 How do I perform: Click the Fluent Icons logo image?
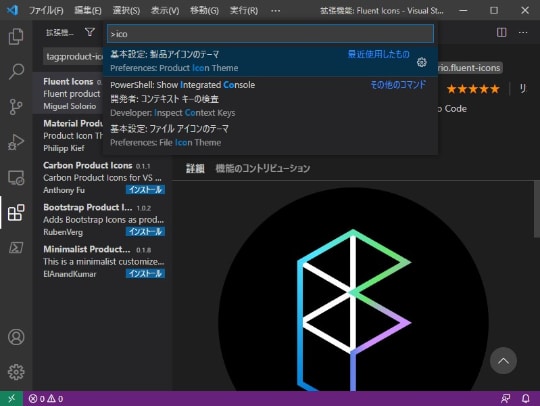[353, 289]
